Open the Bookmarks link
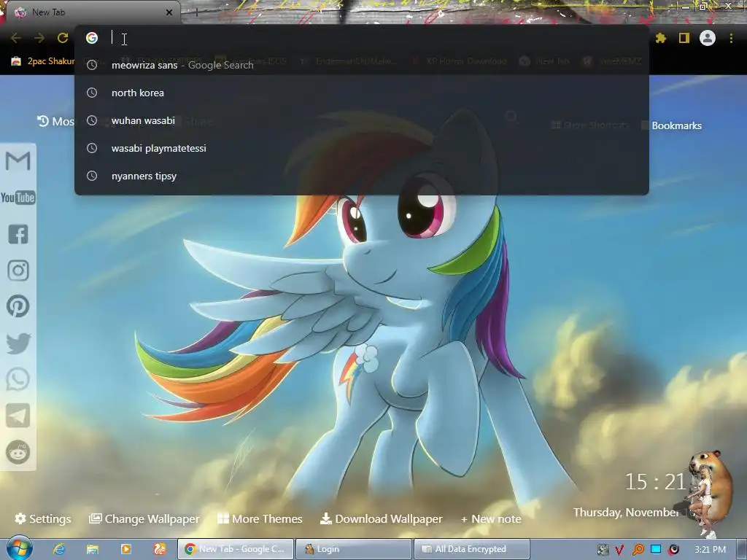The image size is (747, 560). pyautogui.click(x=676, y=125)
